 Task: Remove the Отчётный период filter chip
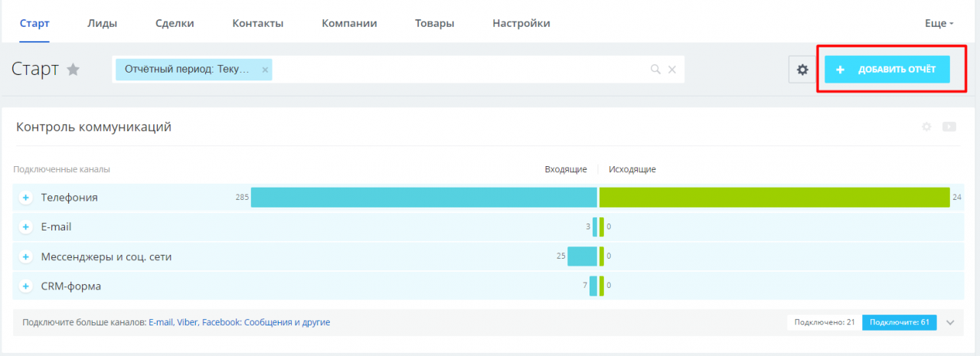(265, 70)
